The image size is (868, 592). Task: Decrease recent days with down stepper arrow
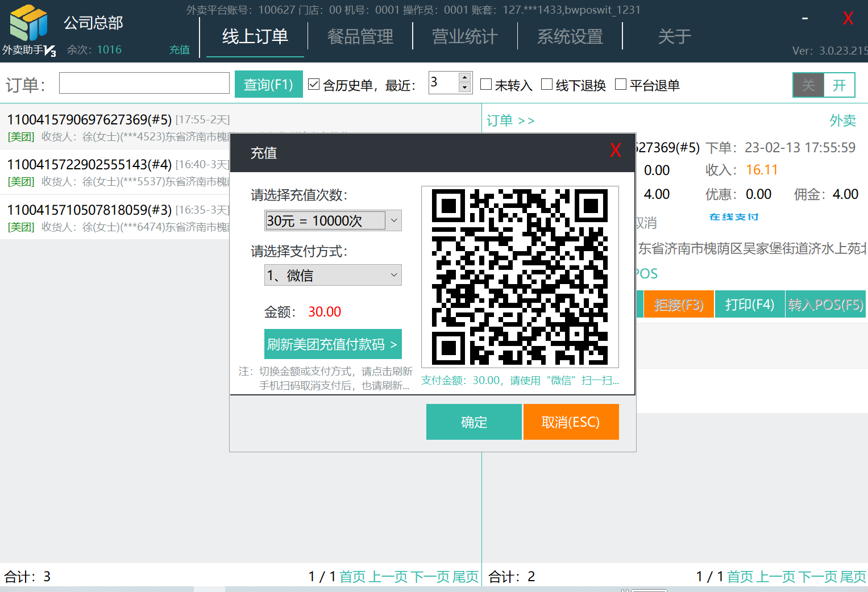tap(465, 87)
